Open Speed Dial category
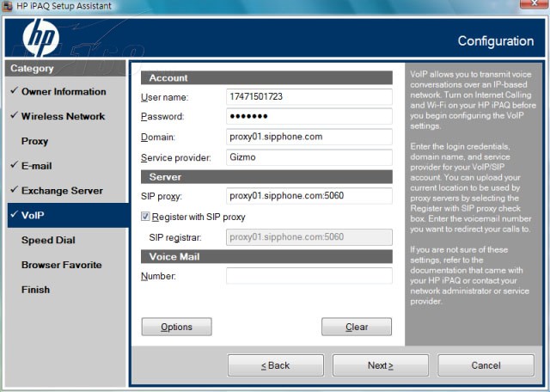 48,241
